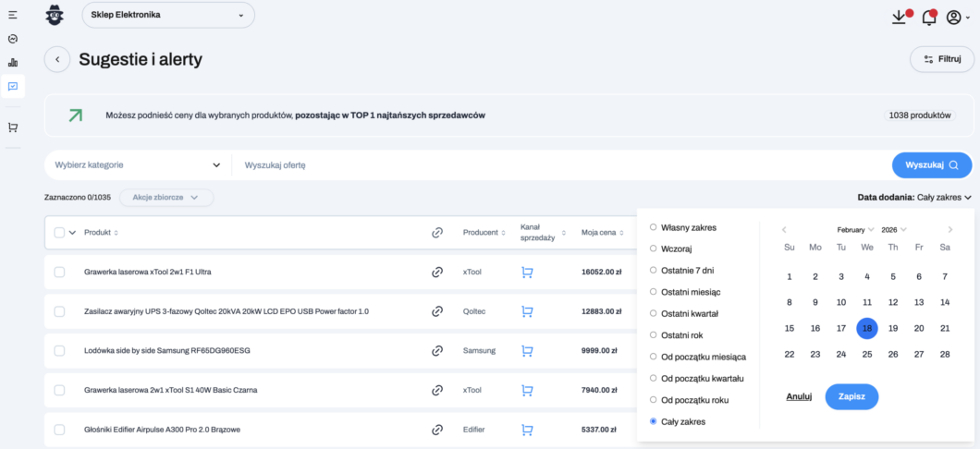Select the 'Ostatnie 7 dni' radio option
Screen dimensions: 980x449
point(654,270)
